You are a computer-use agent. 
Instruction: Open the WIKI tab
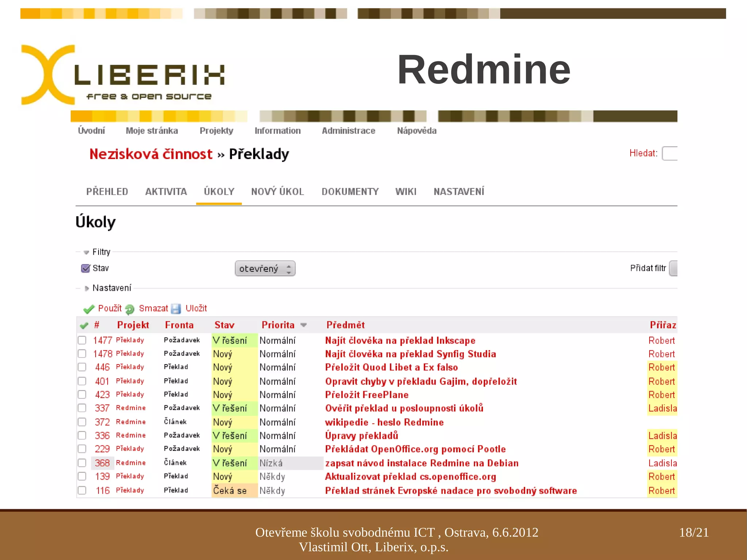[x=406, y=192]
